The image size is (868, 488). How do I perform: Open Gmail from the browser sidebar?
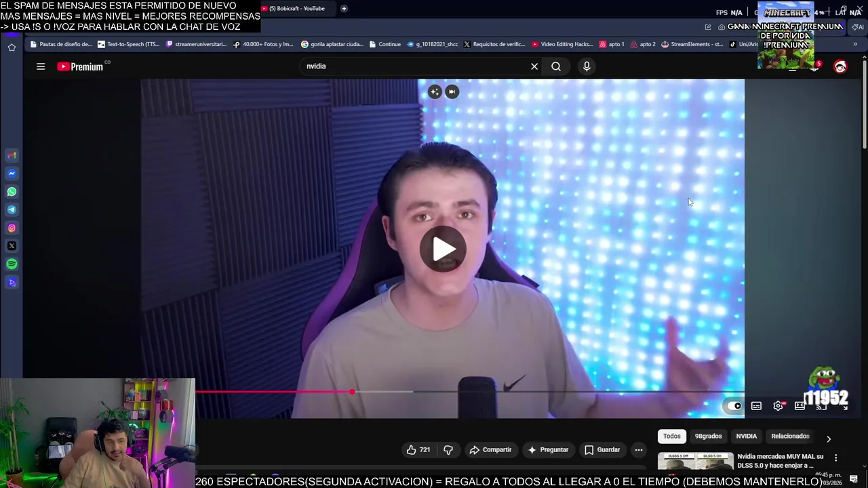click(12, 155)
